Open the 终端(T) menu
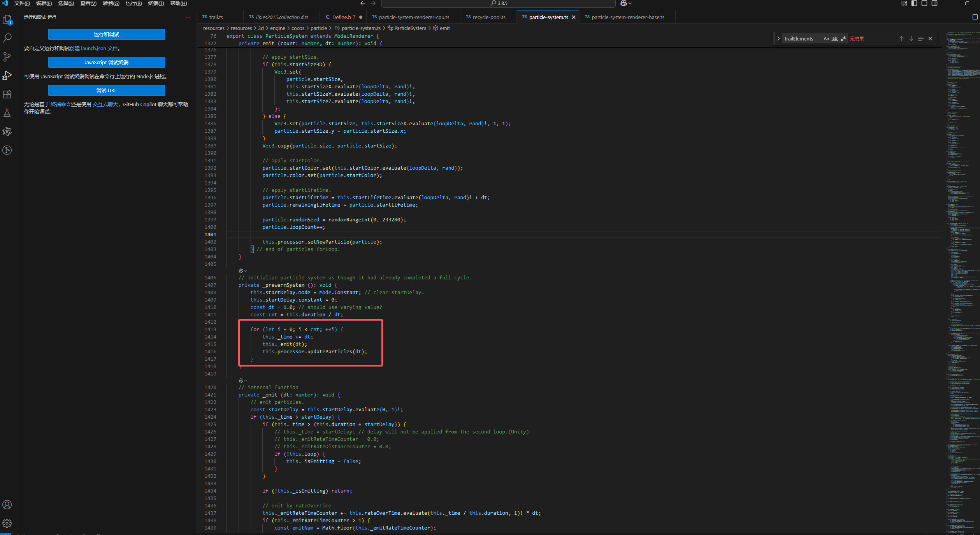Image resolution: width=980 pixels, height=535 pixels. (156, 4)
